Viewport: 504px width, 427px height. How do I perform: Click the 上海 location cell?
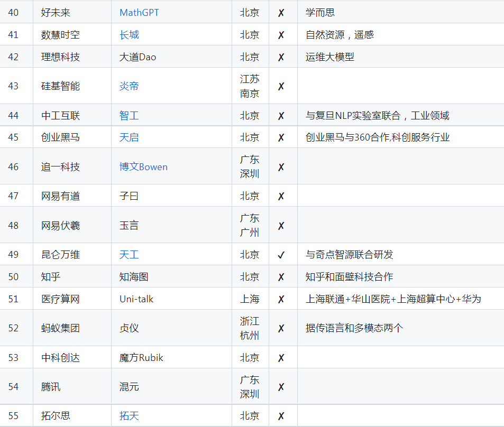tap(250, 299)
